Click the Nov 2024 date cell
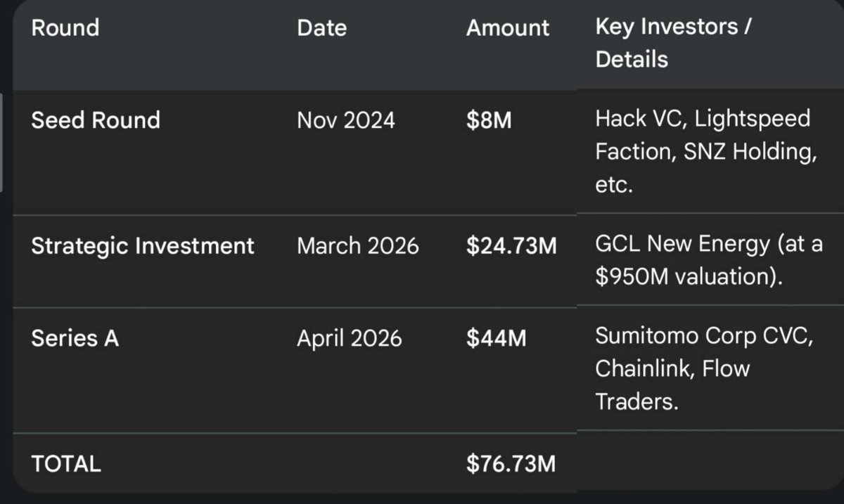This screenshot has height=504, width=844. click(345, 120)
